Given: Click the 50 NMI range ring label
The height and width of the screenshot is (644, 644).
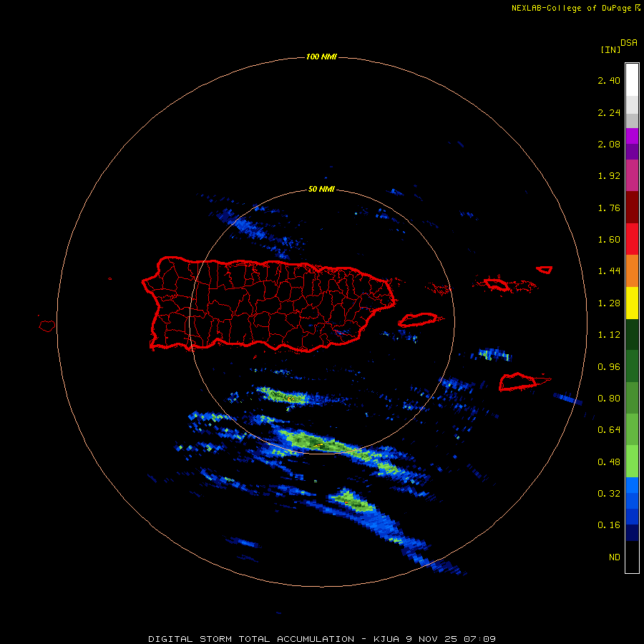Looking at the screenshot, I should click(x=321, y=190).
